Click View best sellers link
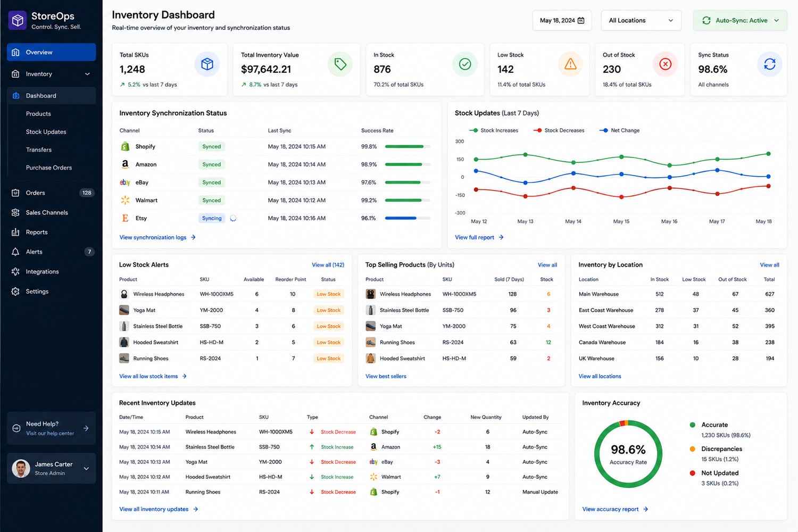The width and height of the screenshot is (798, 532). point(386,376)
